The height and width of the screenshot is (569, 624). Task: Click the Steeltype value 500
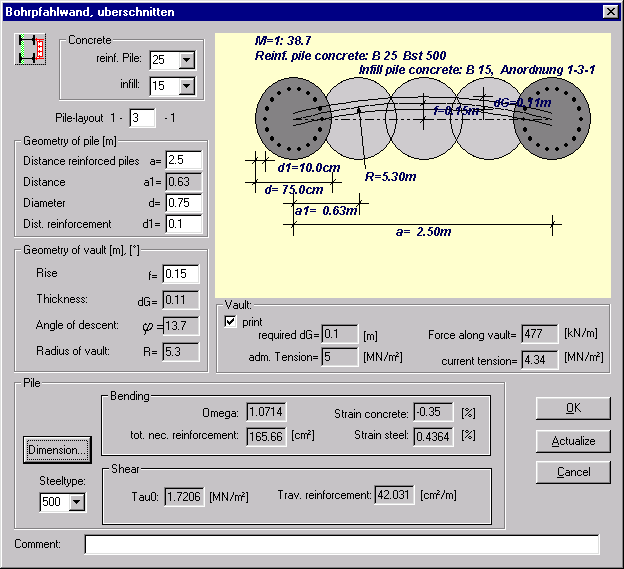point(54,502)
